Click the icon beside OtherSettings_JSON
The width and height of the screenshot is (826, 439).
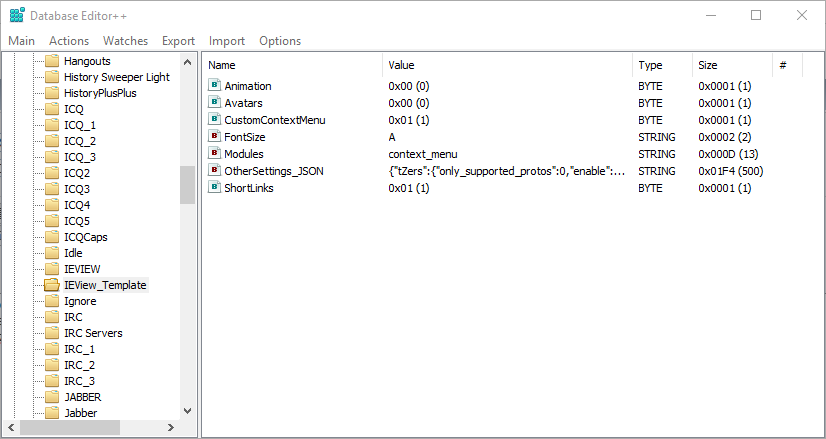214,171
